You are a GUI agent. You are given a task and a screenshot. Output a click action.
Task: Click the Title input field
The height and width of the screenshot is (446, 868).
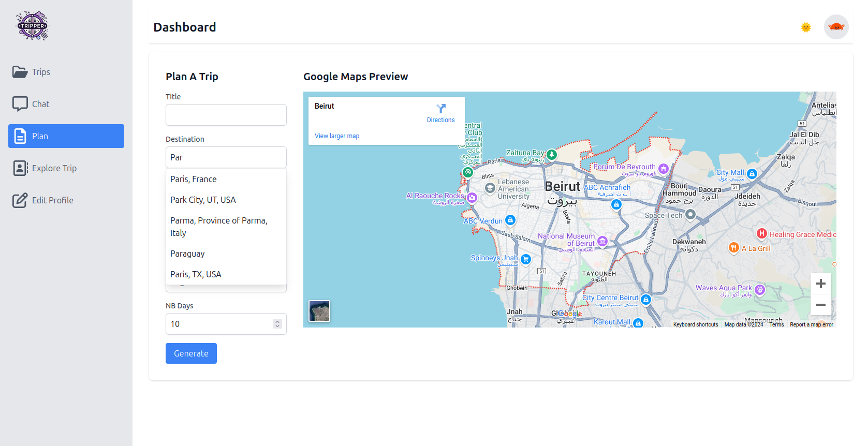pos(226,115)
